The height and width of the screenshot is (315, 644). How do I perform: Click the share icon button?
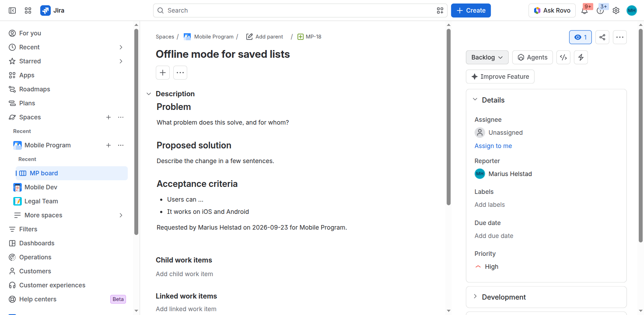(x=602, y=37)
